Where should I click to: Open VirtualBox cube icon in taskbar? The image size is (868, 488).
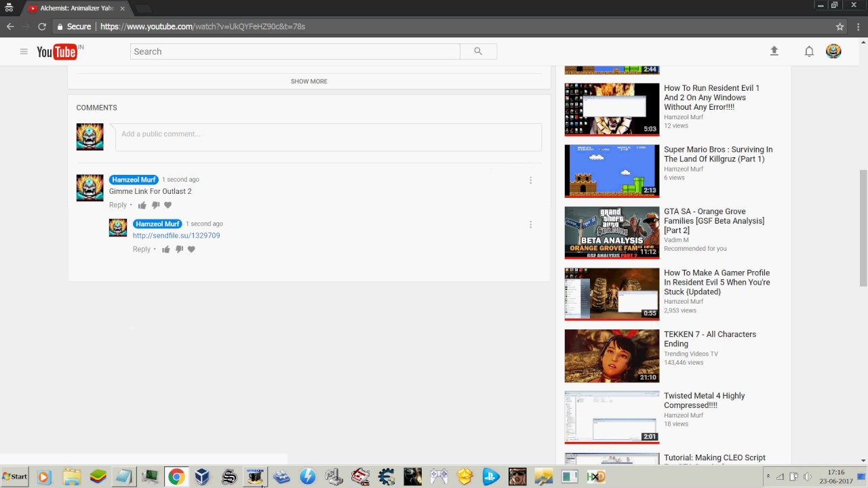point(202,476)
